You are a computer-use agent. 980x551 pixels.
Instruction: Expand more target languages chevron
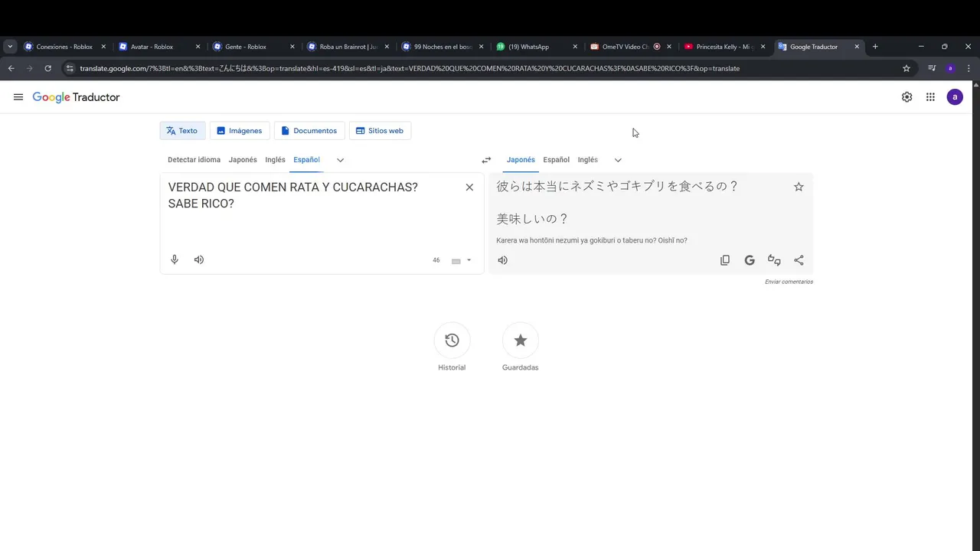(618, 160)
